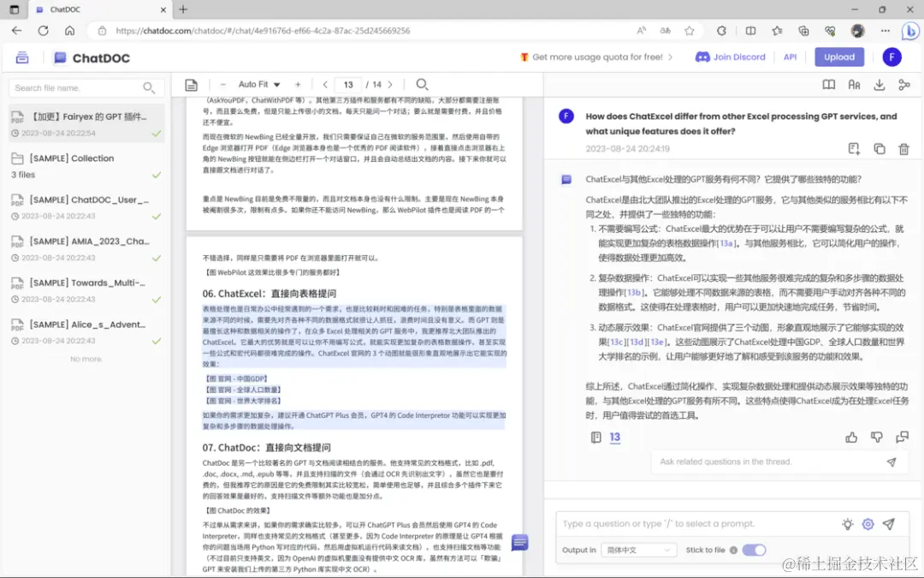Send the typed question arrow
The width and height of the screenshot is (924, 578).
click(889, 524)
